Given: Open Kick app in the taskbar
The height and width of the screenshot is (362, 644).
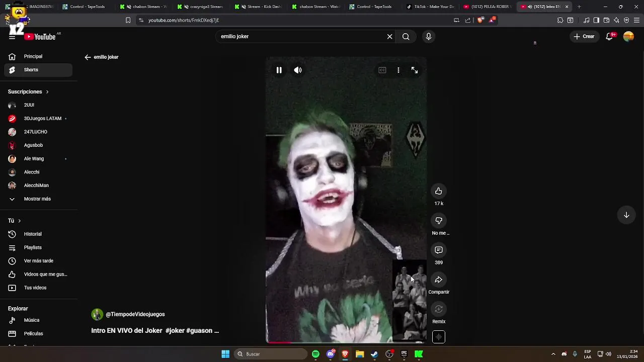Looking at the screenshot, I should pos(419,354).
